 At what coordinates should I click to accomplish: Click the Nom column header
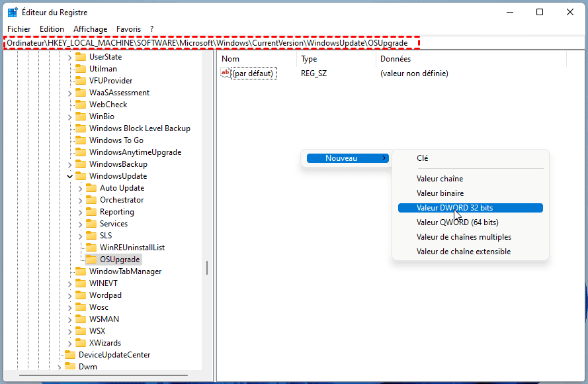[257, 59]
